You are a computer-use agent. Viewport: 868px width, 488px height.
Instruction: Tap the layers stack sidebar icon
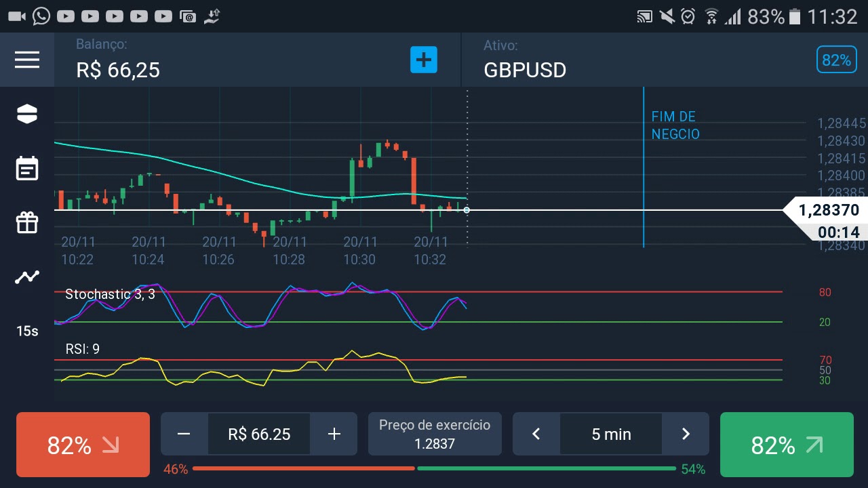click(27, 114)
